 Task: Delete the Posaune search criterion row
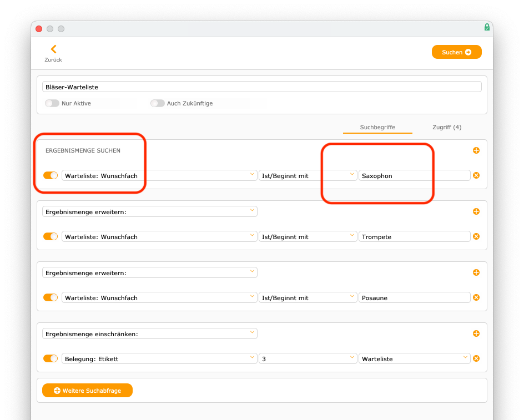click(476, 298)
